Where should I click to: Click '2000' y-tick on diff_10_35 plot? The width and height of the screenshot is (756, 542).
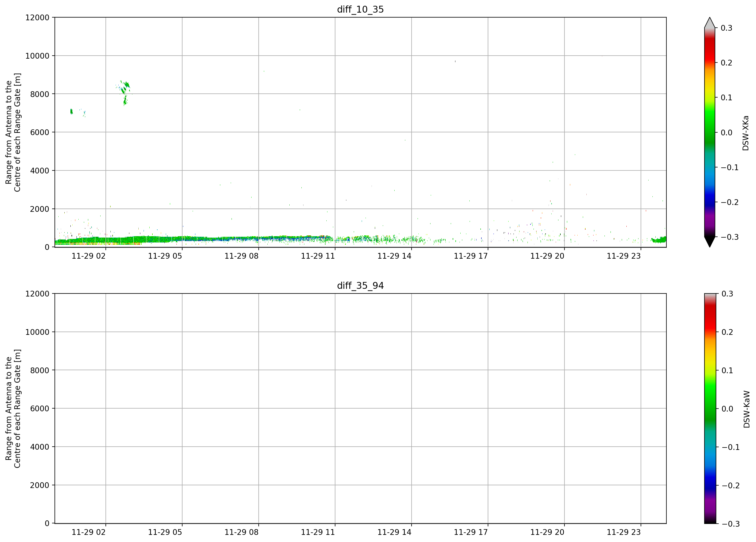[x=40, y=209]
